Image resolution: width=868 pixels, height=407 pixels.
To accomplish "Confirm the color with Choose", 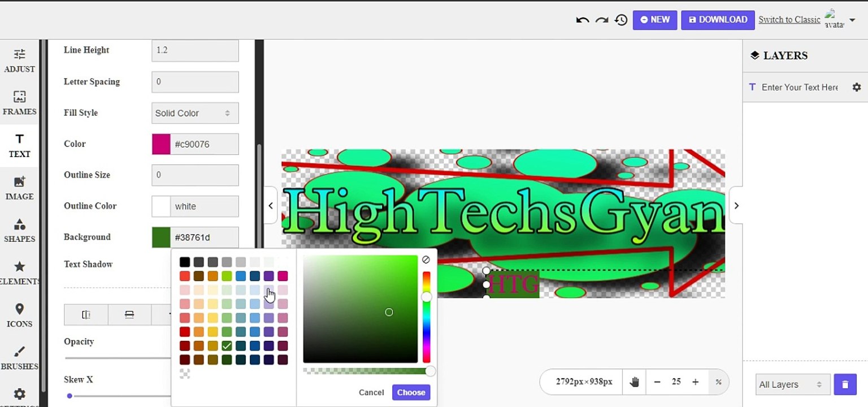I will [411, 392].
